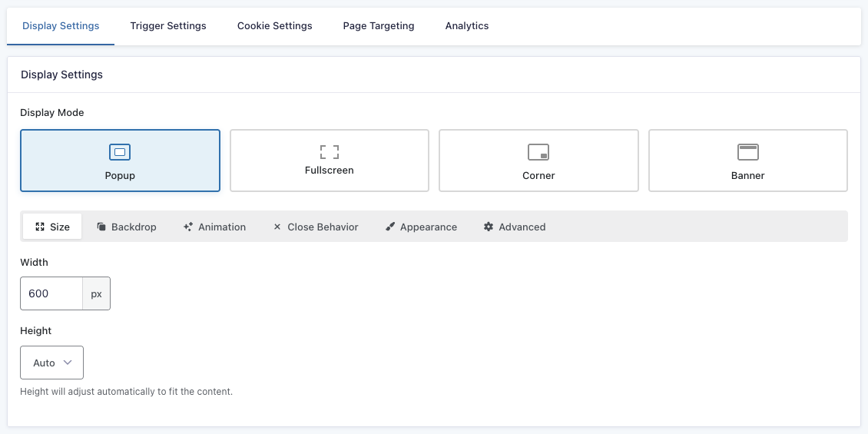Viewport: 868px width, 434px height.
Task: Choose Fullscreen display mode
Action: [329, 161]
